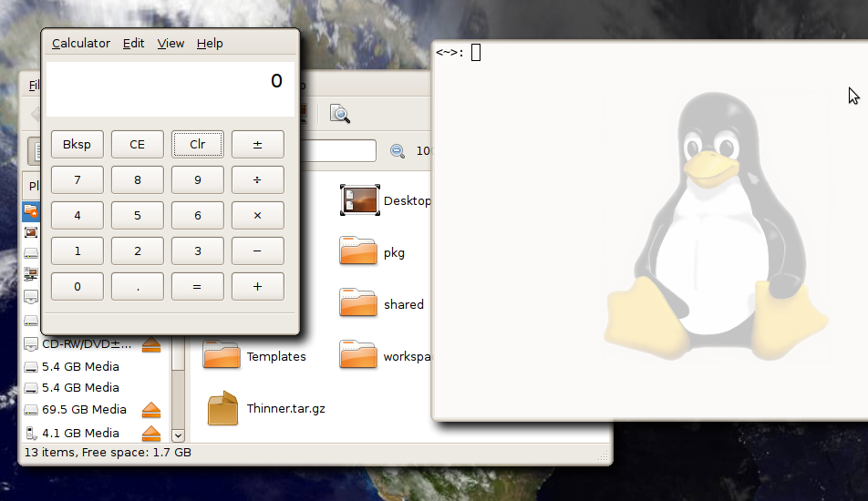This screenshot has width=868, height=501.
Task: Select the Desktop folder icon
Action: click(360, 200)
